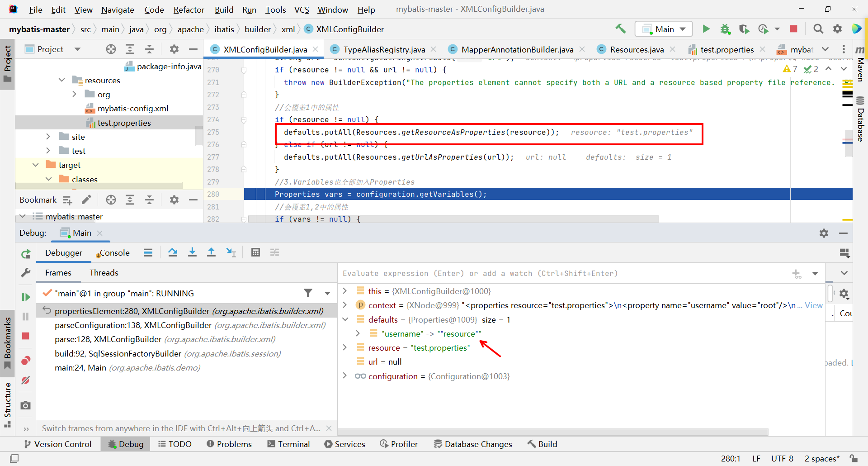This screenshot has height=466, width=868.
Task: Run the Main configuration
Action: [706, 29]
